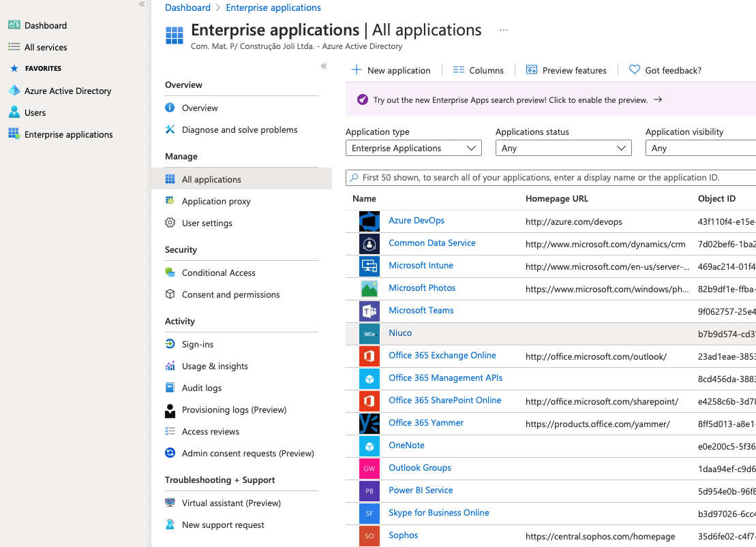Sort by the Name column header
Screen dimensions: 756x547
click(x=364, y=198)
